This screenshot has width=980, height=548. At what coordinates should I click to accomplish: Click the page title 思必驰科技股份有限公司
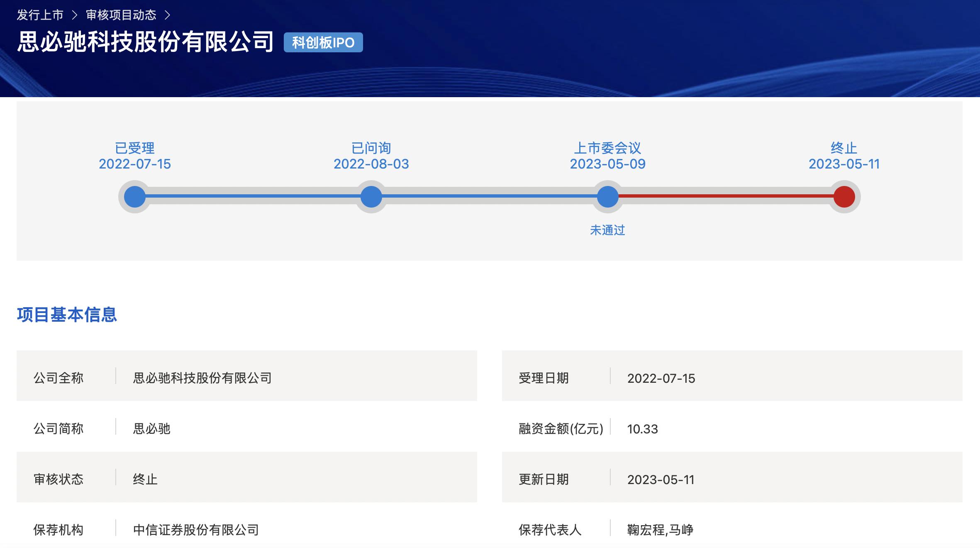[145, 42]
